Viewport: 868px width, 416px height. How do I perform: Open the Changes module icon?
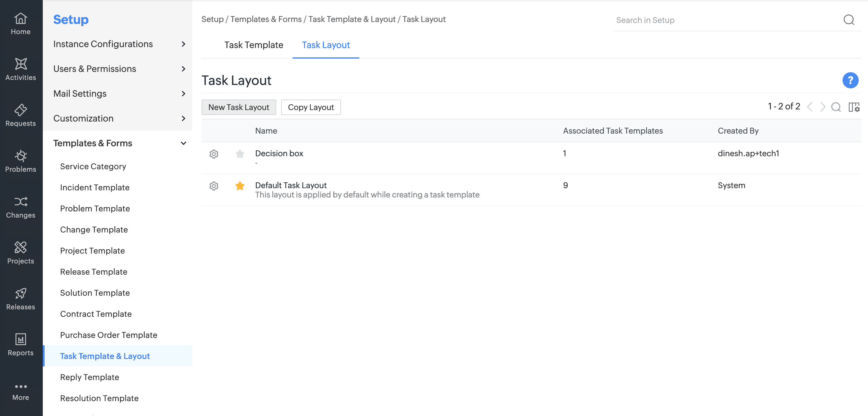pyautogui.click(x=20, y=202)
